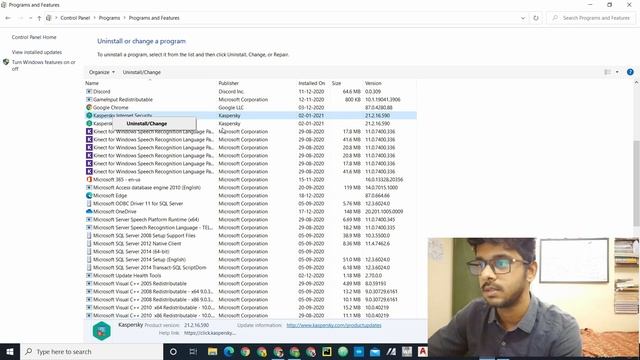This screenshot has width=640, height=360.
Task: Select Programs and Features breadcrumb item
Action: pos(154,18)
